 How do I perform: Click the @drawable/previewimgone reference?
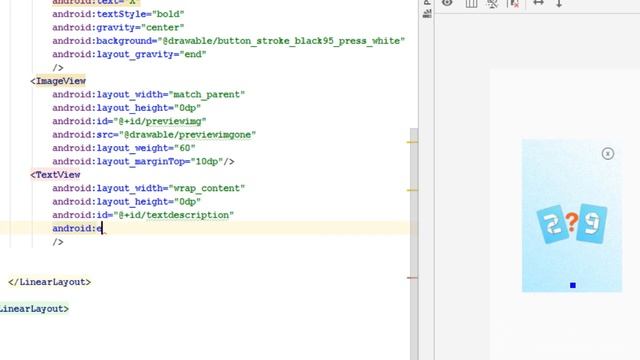(188, 135)
